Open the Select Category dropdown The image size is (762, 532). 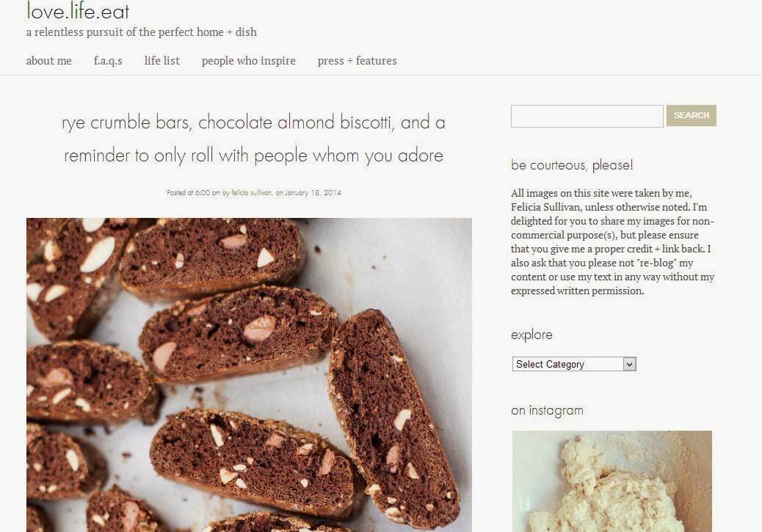point(574,364)
